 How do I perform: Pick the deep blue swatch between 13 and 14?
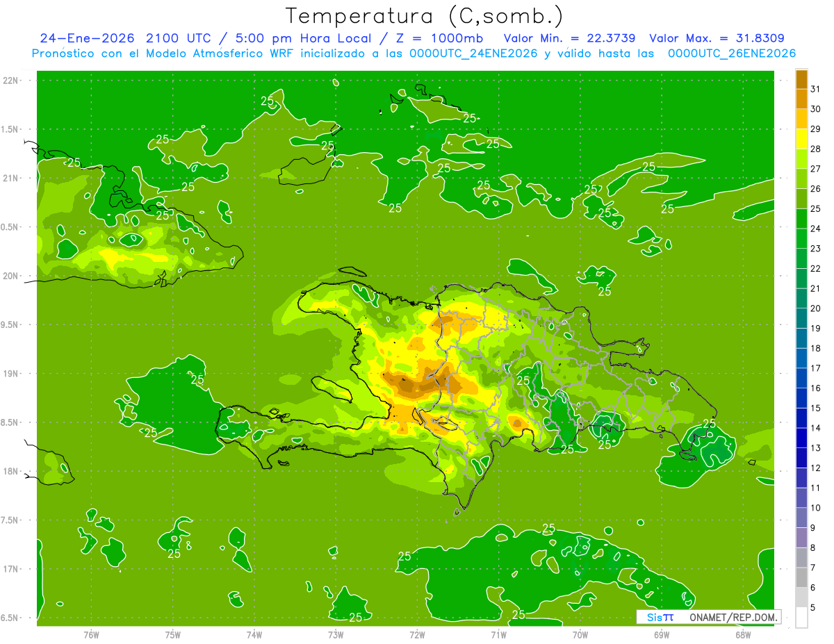[801, 438]
